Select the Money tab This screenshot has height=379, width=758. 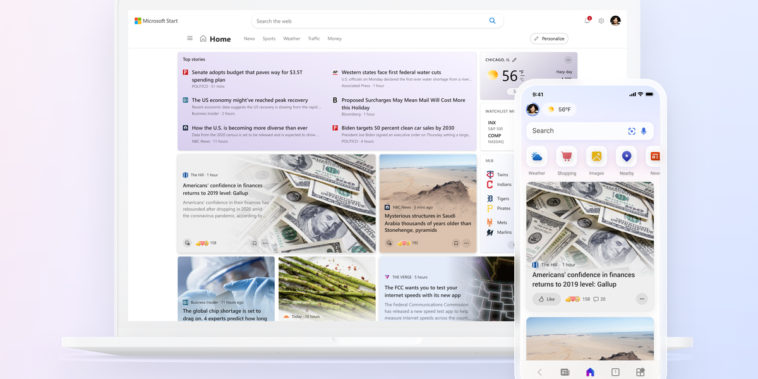(x=335, y=39)
